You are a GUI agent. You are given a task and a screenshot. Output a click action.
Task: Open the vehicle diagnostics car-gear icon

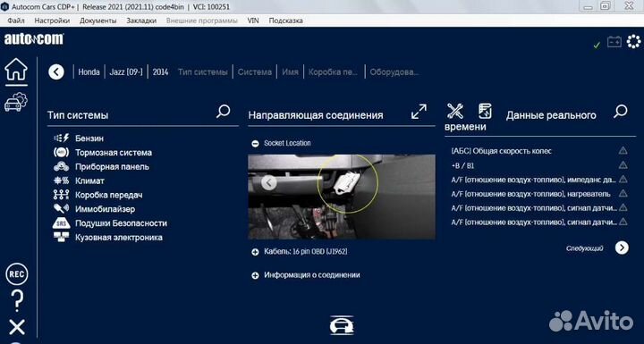tap(15, 102)
